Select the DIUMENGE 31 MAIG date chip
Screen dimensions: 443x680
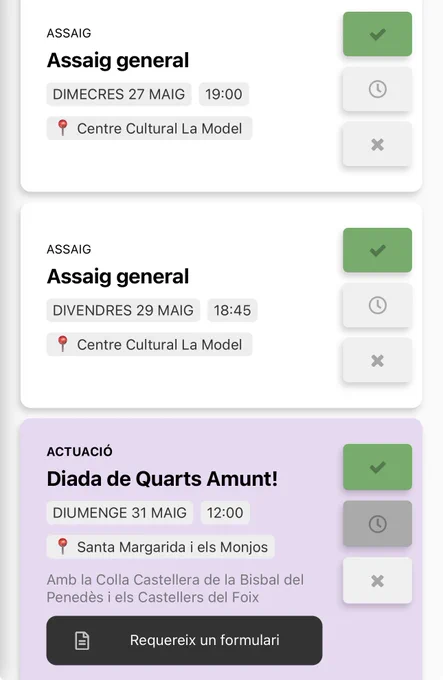[x=120, y=513]
